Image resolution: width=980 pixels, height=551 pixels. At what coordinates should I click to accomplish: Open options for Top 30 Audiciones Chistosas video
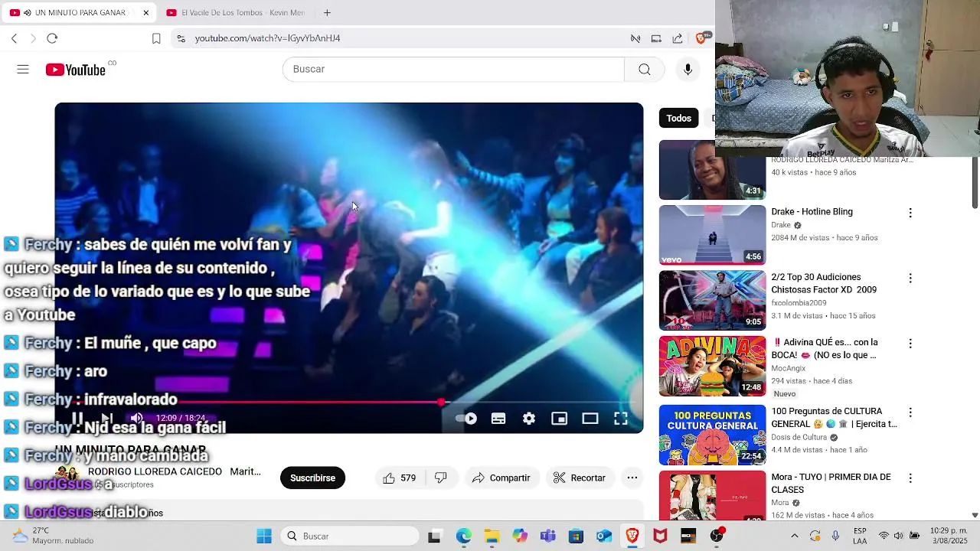(x=910, y=279)
